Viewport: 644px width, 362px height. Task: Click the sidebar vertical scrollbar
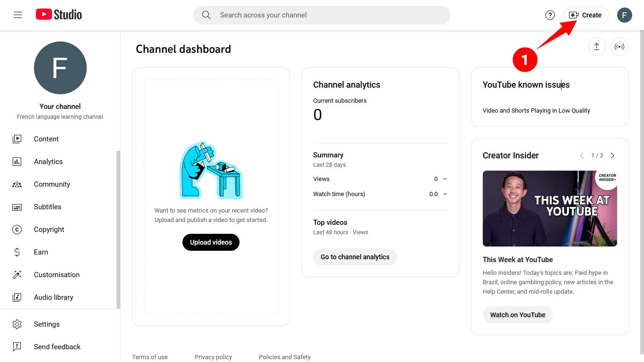(x=118, y=230)
